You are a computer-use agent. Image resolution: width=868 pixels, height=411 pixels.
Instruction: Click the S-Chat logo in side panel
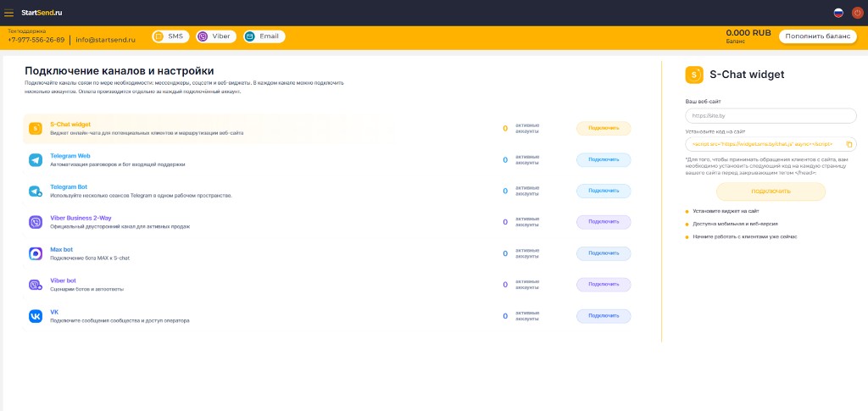click(694, 75)
